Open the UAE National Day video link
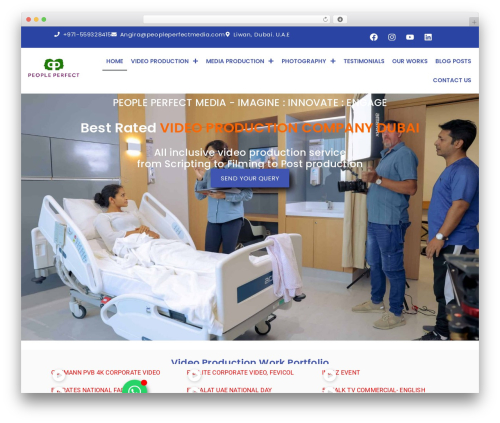Screen dimensions: 500x423 (229, 390)
